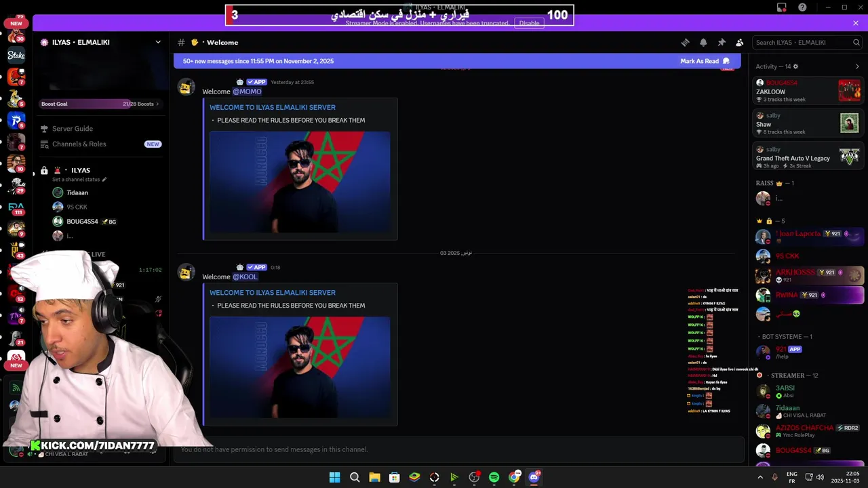This screenshot has width=868, height=488.
Task: Open Spotify from taskbar
Action: click(x=494, y=477)
